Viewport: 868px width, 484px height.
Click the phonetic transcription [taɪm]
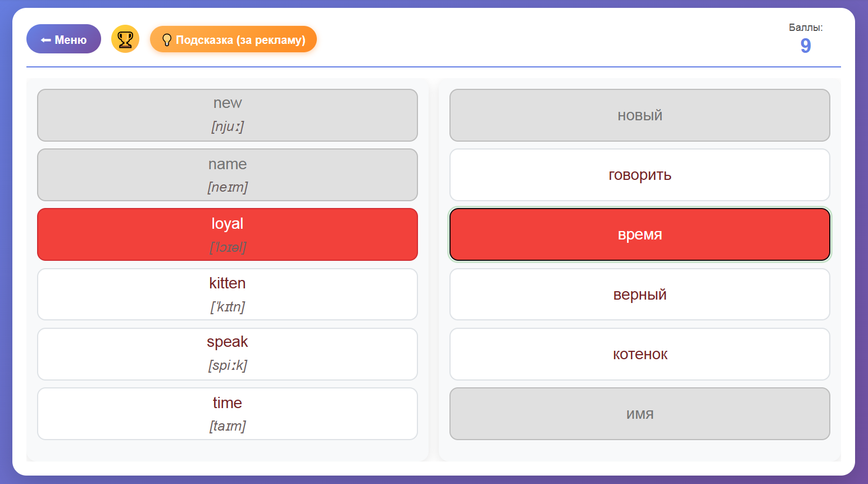pyautogui.click(x=227, y=426)
